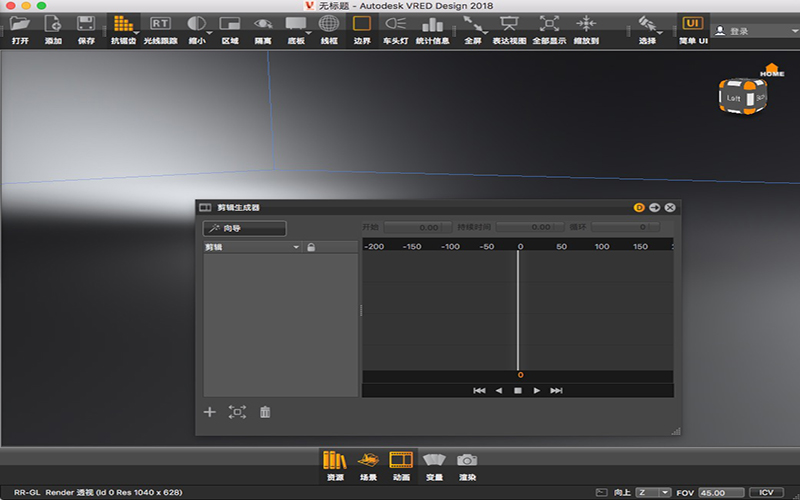Click the 打开 (Open) folder icon
This screenshot has width=800, height=500.
pyautogui.click(x=20, y=23)
